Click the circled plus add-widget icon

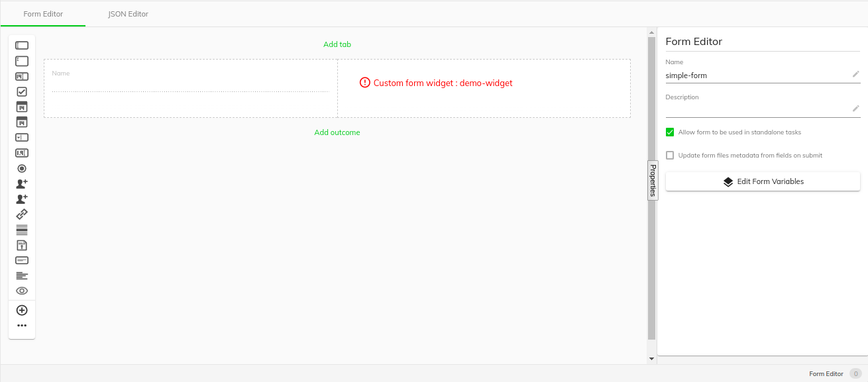pyautogui.click(x=22, y=310)
